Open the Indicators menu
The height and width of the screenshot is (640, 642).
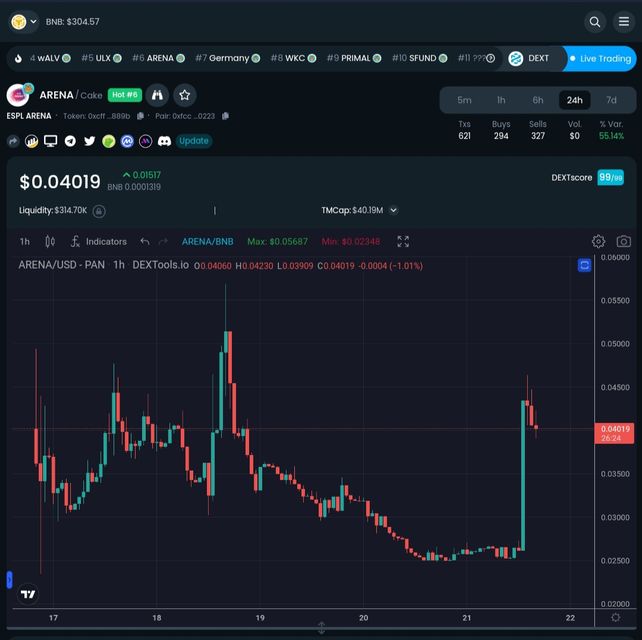click(x=99, y=242)
